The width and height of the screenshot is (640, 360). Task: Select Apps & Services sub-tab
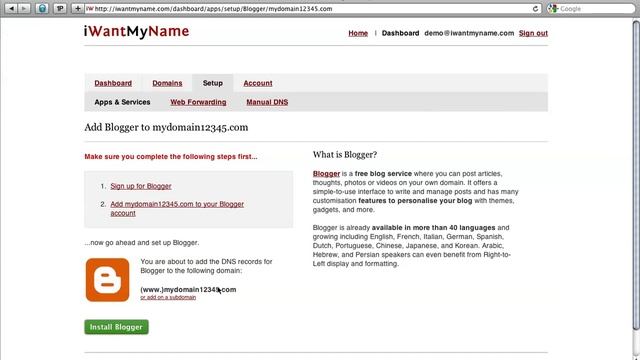pos(122,102)
